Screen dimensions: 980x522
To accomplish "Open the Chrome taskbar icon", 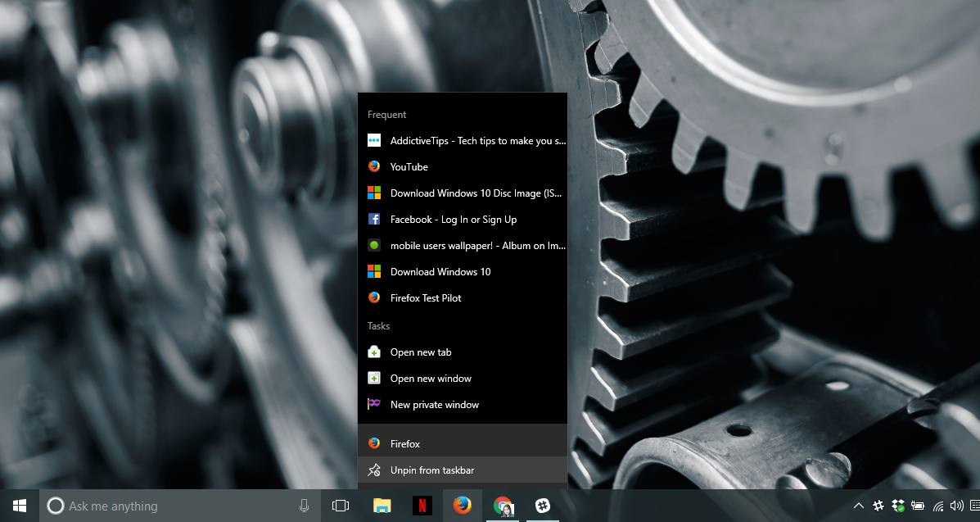I will 504,506.
